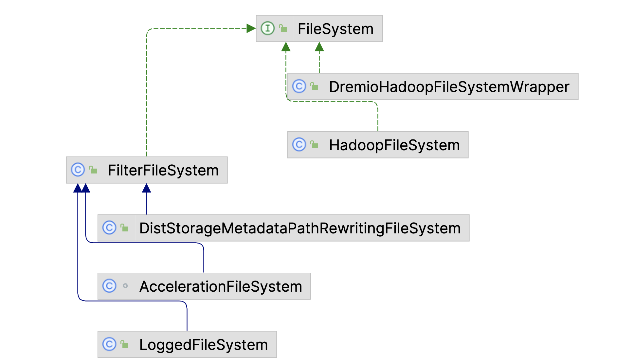Select the FileSystem node label
The height and width of the screenshot is (364, 633).
[x=335, y=29]
